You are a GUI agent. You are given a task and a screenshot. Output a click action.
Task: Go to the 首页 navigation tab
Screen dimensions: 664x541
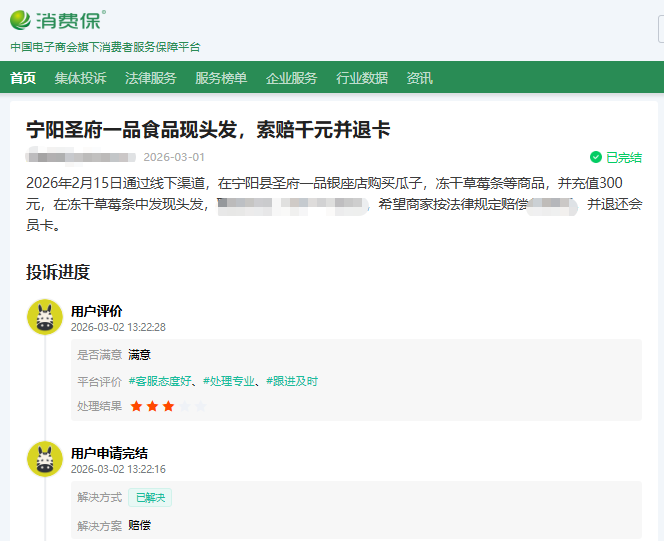tap(23, 78)
